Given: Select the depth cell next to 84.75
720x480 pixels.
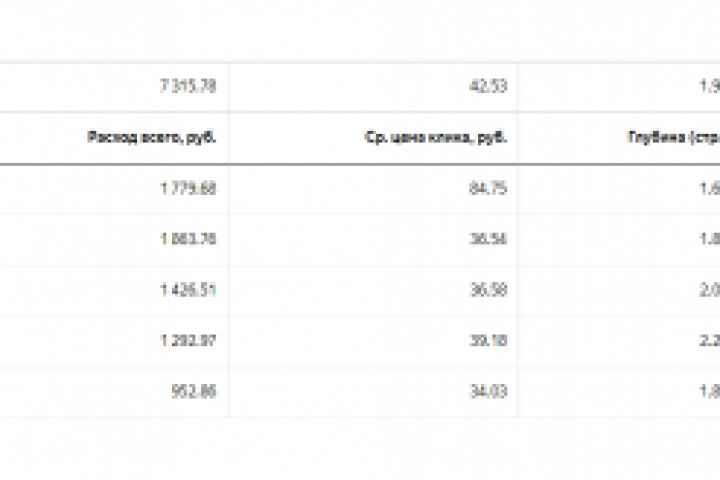Looking at the screenshot, I should [x=708, y=189].
